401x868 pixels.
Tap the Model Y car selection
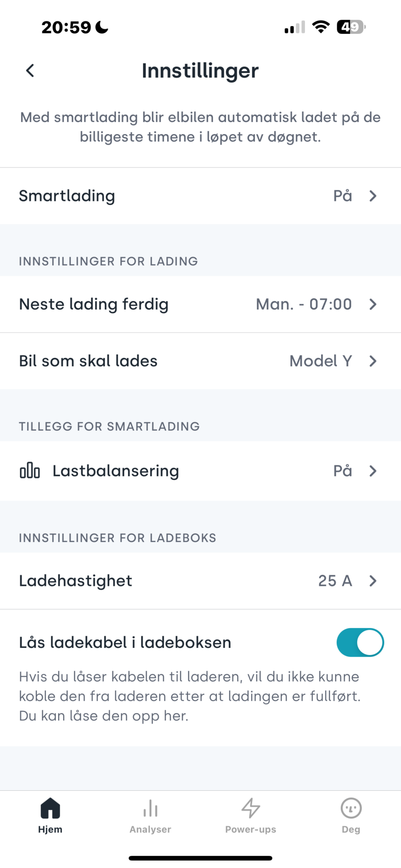pyautogui.click(x=321, y=361)
